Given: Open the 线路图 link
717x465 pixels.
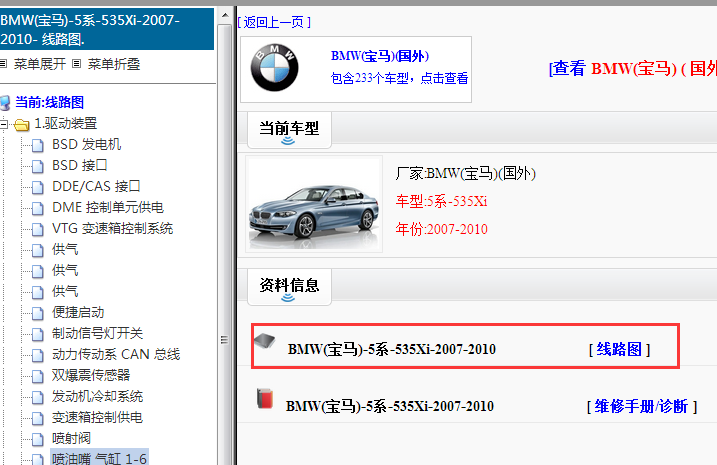Looking at the screenshot, I should [619, 349].
